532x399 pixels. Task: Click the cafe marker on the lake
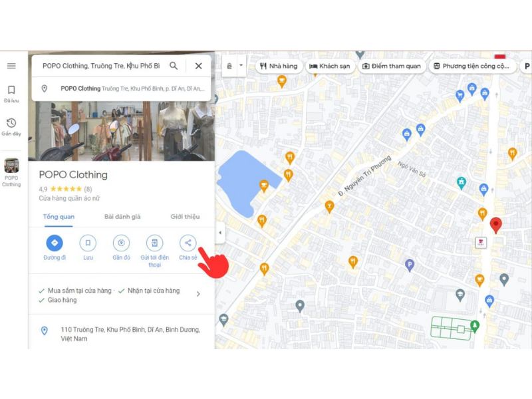click(263, 186)
